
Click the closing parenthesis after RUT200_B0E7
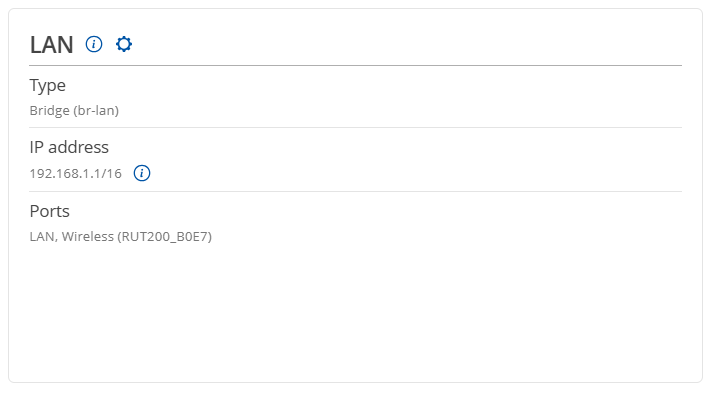pyautogui.click(x=210, y=237)
